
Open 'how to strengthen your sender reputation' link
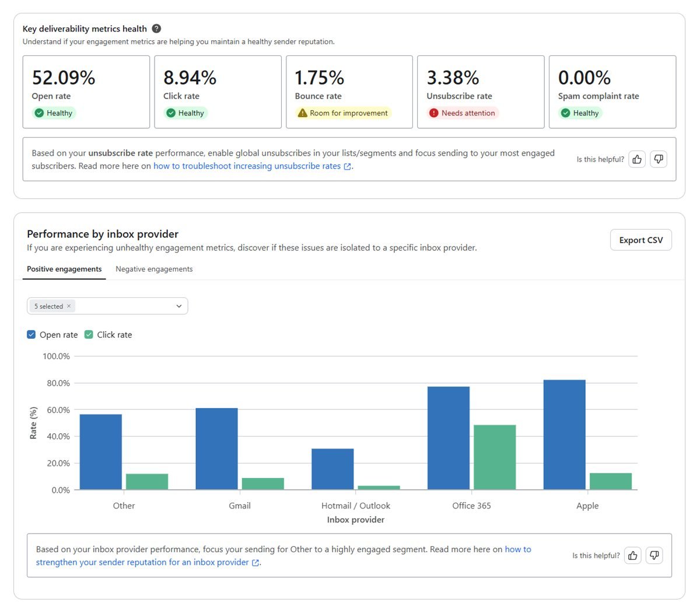pyautogui.click(x=283, y=556)
